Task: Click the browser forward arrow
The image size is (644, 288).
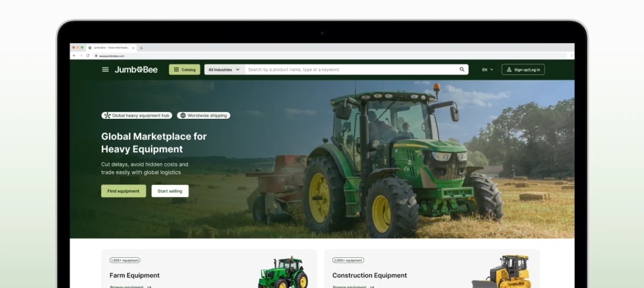Action: pyautogui.click(x=81, y=56)
